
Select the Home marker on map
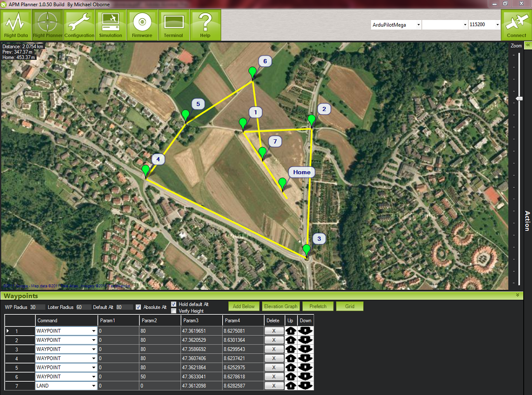tap(282, 184)
